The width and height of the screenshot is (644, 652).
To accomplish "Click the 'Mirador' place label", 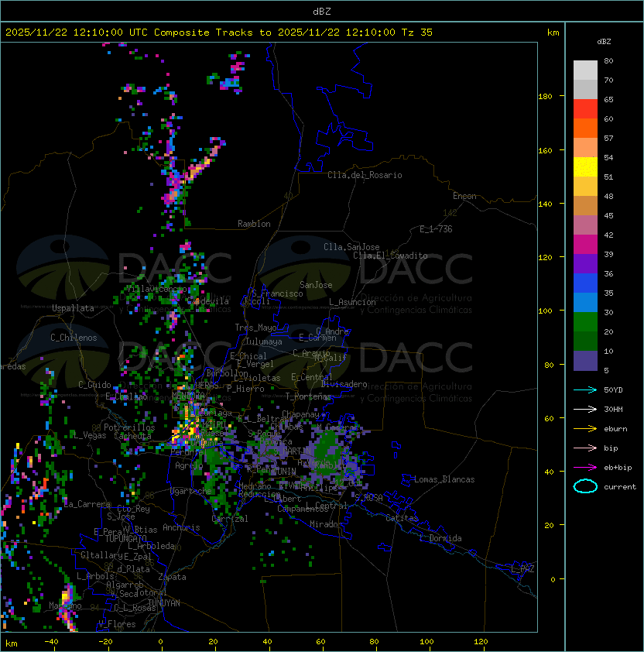I will (x=327, y=524).
